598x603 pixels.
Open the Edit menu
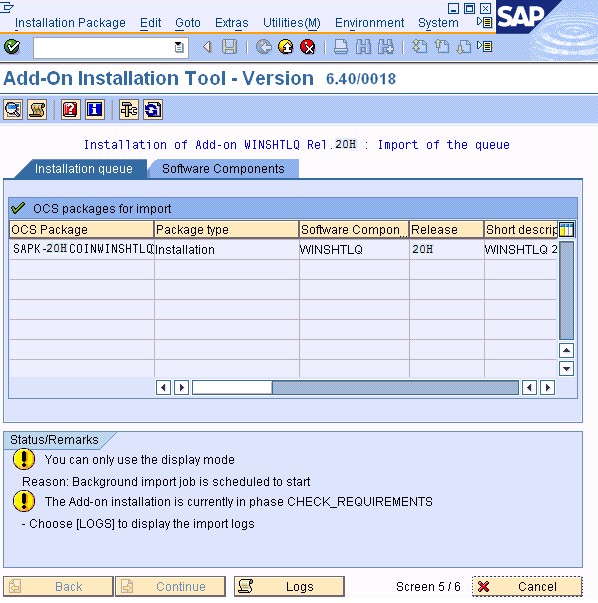point(150,23)
